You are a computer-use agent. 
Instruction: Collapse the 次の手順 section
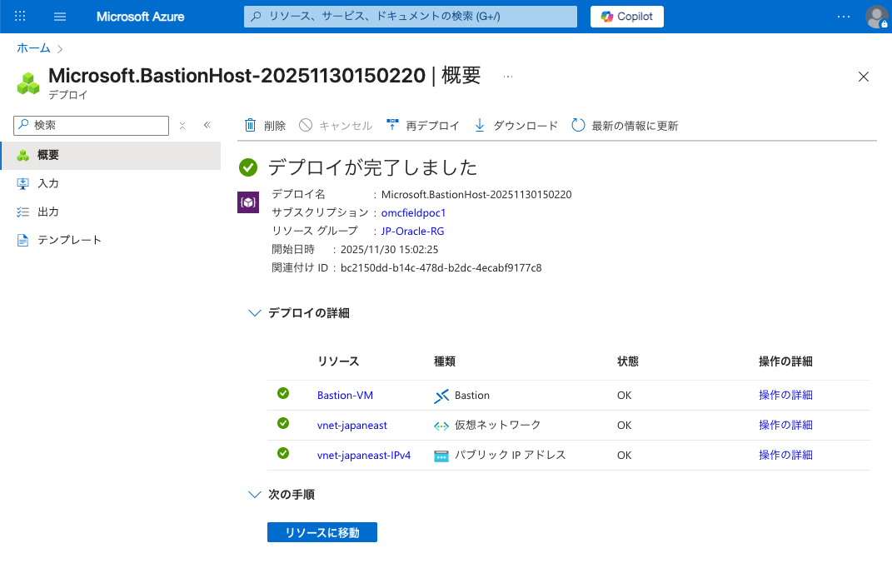tap(255, 494)
